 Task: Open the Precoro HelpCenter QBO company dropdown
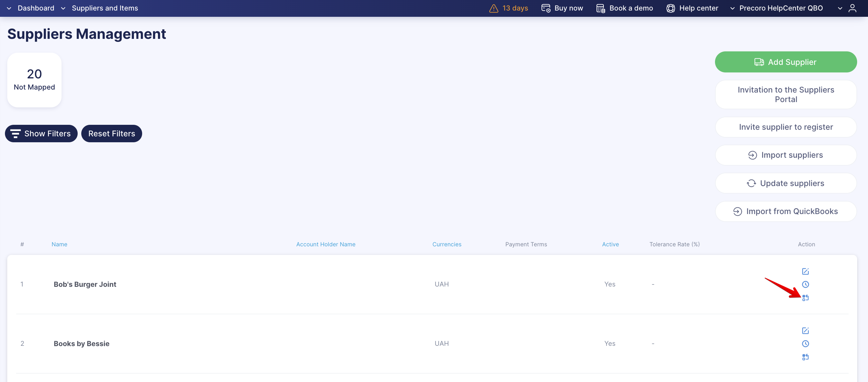click(732, 8)
